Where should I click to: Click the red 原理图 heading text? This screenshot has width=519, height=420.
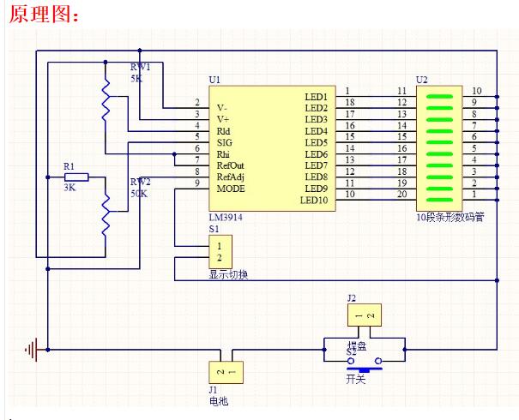[x=42, y=15]
